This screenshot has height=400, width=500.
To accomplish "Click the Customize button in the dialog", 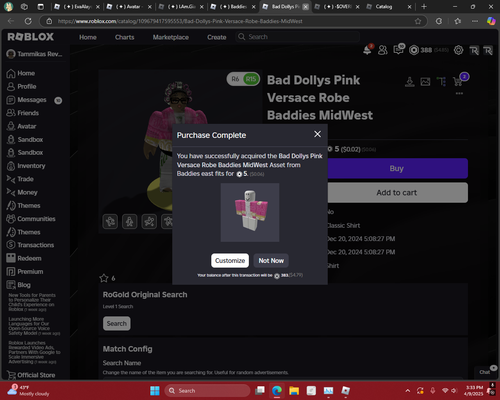I will tap(230, 261).
